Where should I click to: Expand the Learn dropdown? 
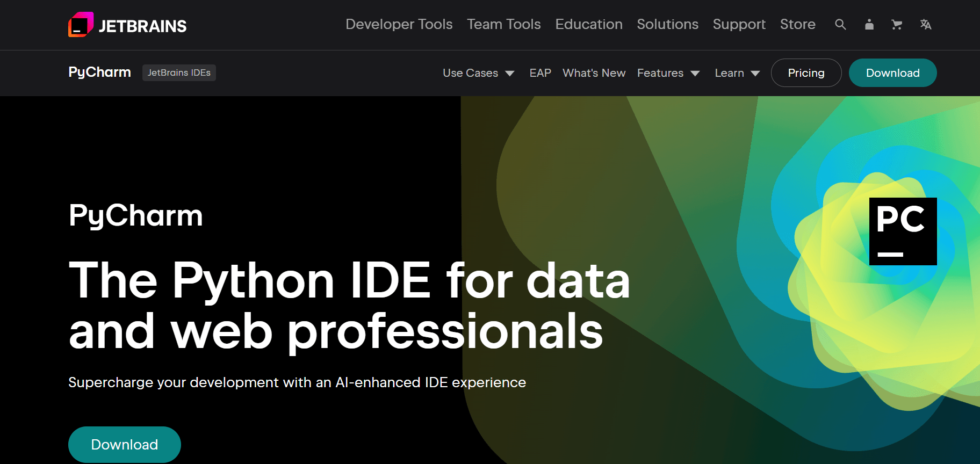pos(737,73)
